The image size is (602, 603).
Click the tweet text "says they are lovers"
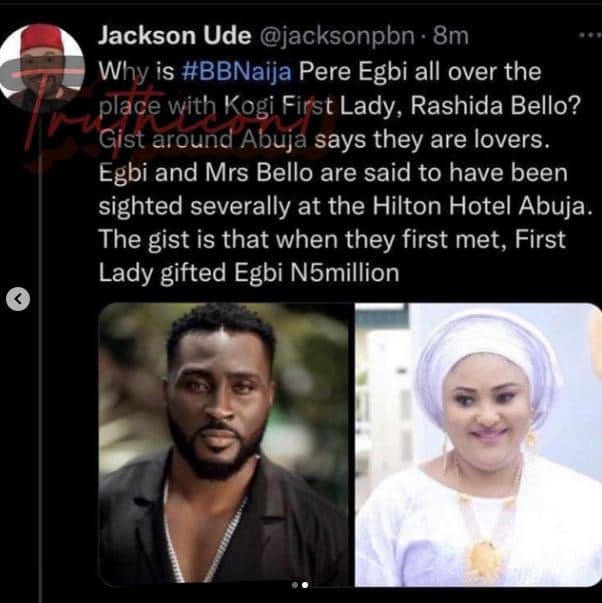[432, 139]
